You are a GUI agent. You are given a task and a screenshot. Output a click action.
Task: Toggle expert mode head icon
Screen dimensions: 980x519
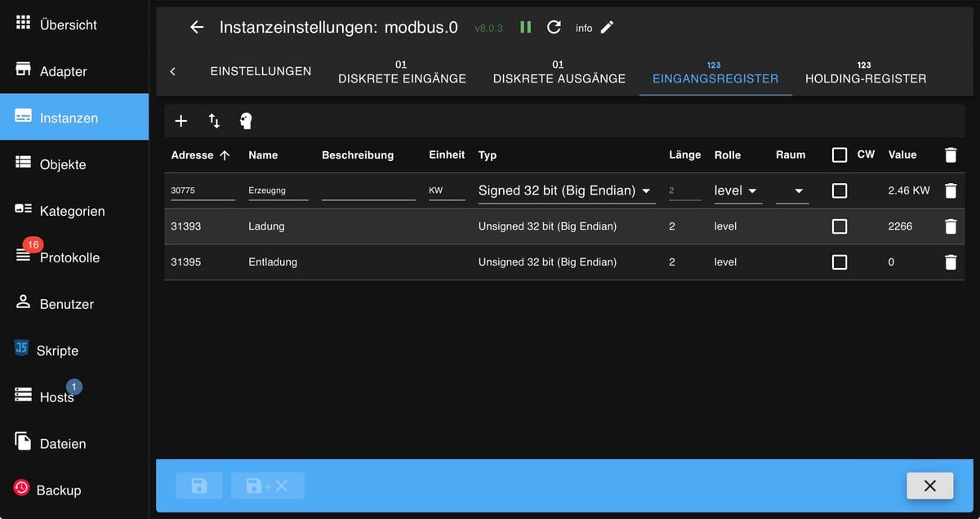246,121
